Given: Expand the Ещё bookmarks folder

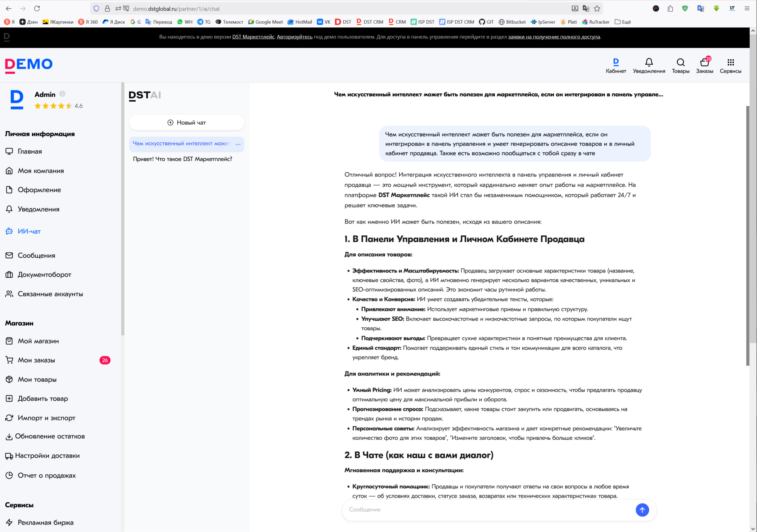Looking at the screenshot, I should [x=622, y=22].
